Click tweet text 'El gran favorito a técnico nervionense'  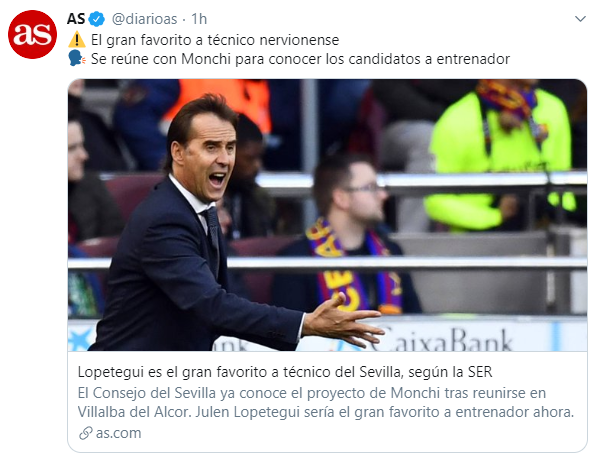click(215, 40)
